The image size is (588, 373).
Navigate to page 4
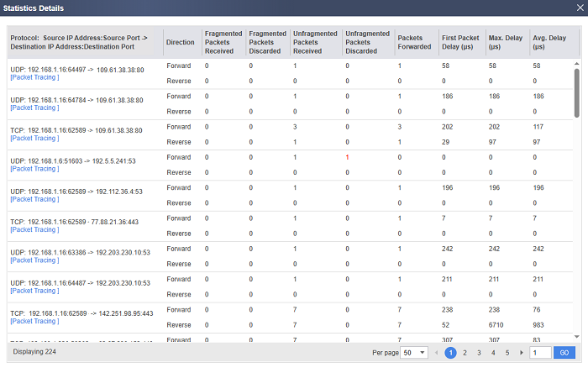(493, 353)
